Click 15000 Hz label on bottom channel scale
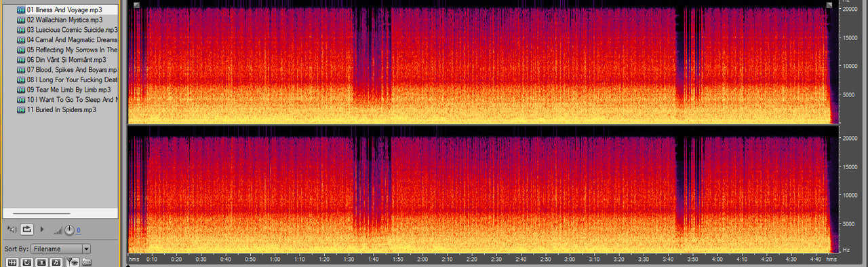 click(x=850, y=166)
